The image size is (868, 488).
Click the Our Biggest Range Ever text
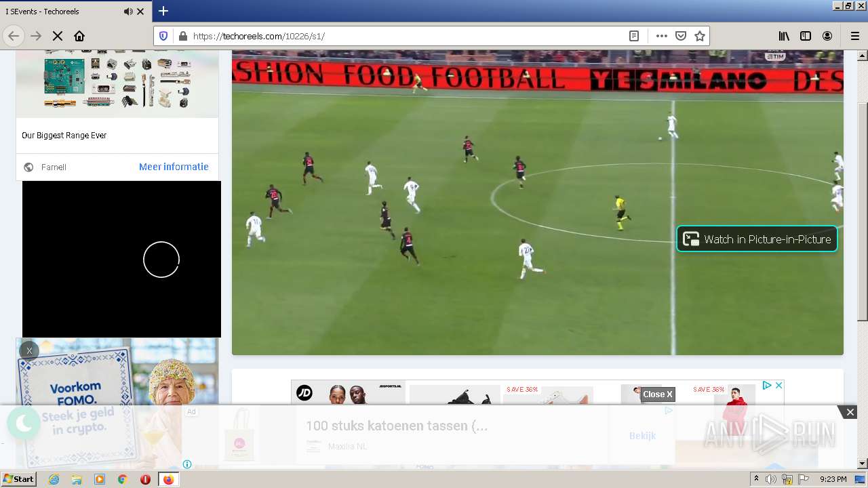coord(64,136)
